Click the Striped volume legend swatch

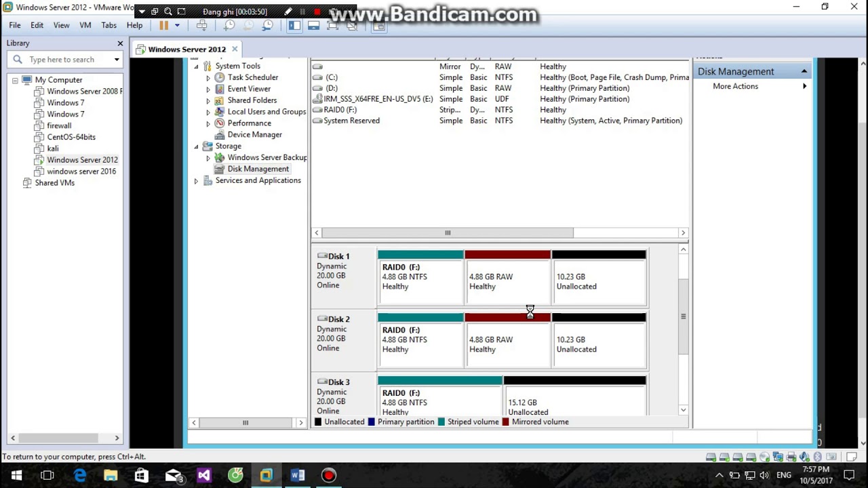tap(441, 422)
